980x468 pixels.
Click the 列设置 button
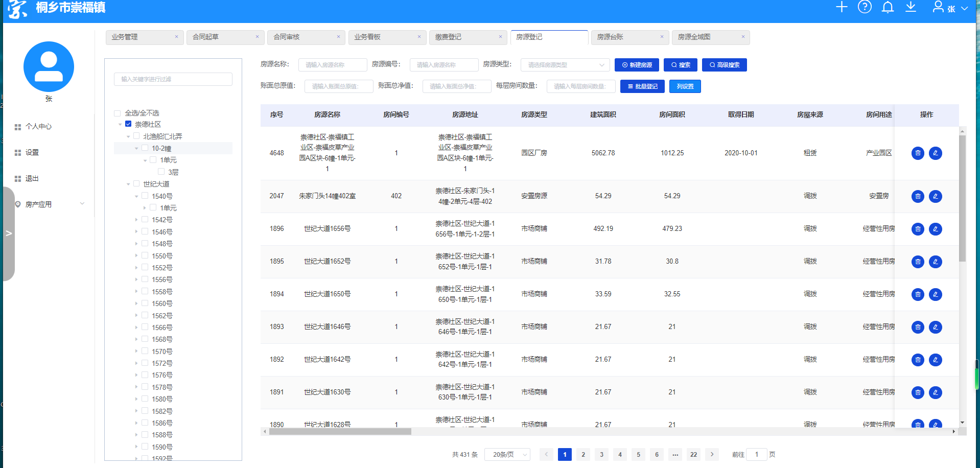[685, 86]
